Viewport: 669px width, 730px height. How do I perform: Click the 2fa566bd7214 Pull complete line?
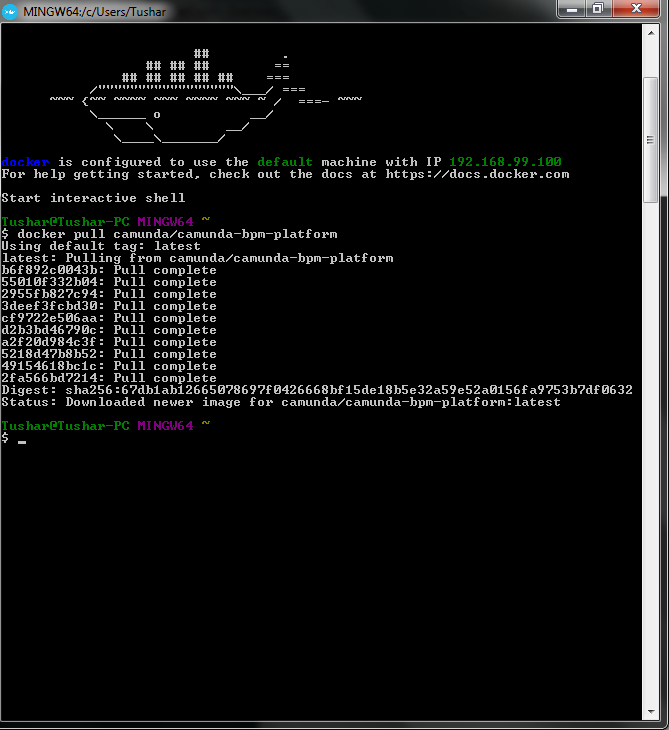[x=109, y=378]
